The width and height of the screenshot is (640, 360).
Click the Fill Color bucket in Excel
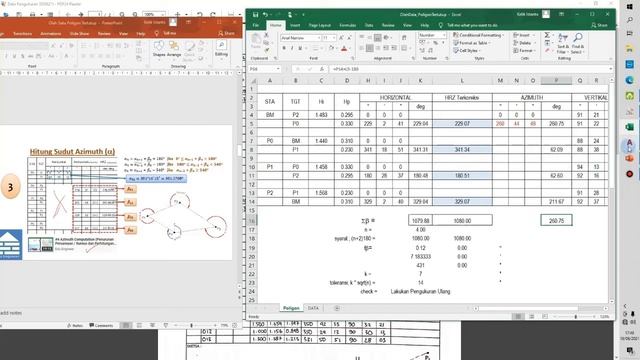331,48
